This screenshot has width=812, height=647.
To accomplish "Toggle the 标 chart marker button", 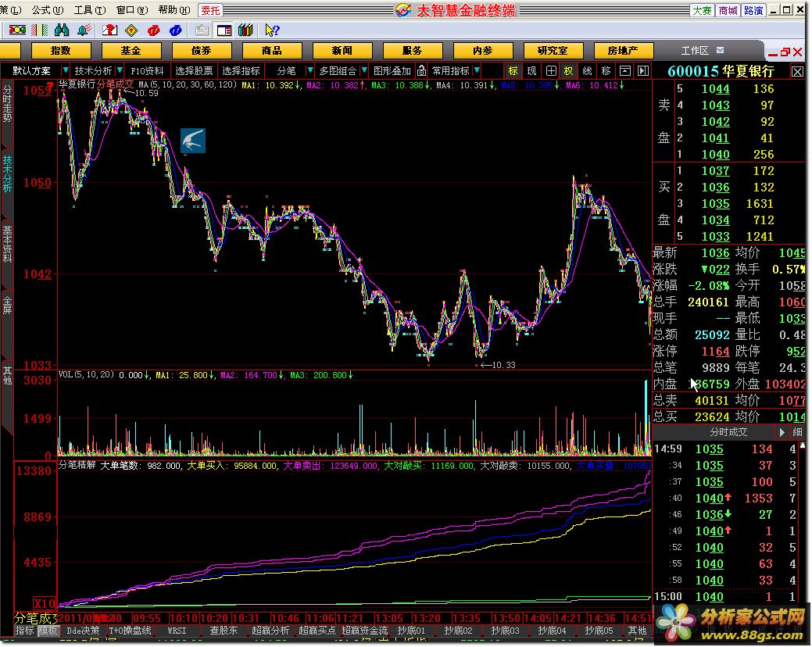I will [513, 71].
